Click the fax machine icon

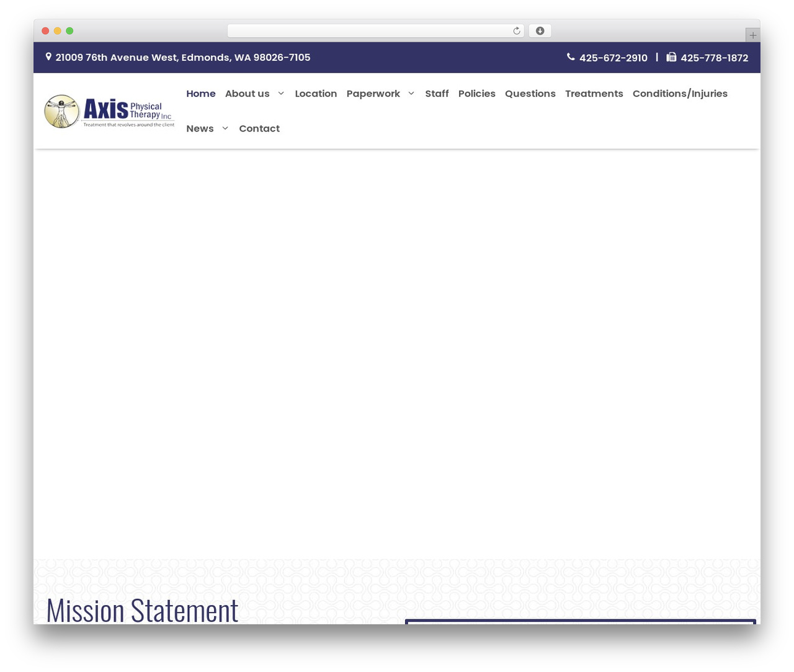[671, 57]
